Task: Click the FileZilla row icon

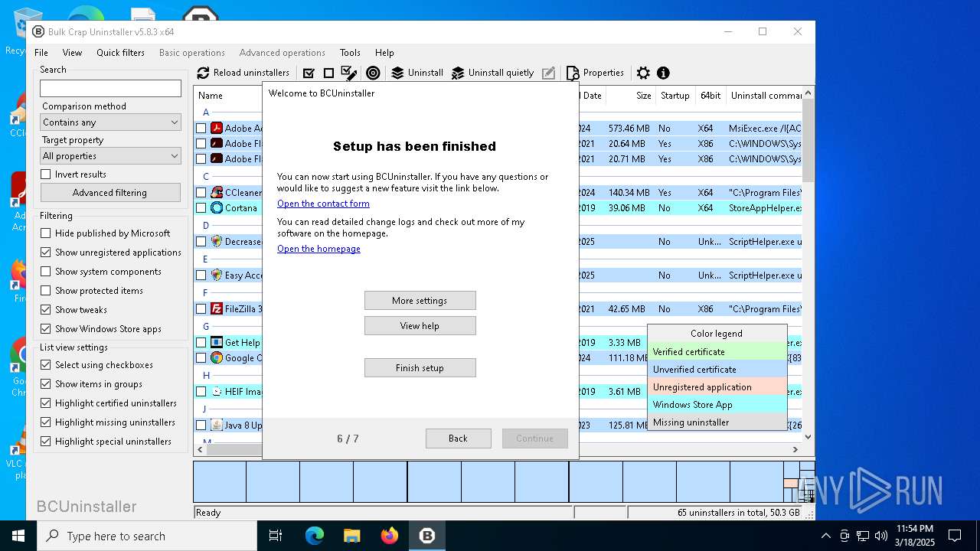Action: point(217,308)
